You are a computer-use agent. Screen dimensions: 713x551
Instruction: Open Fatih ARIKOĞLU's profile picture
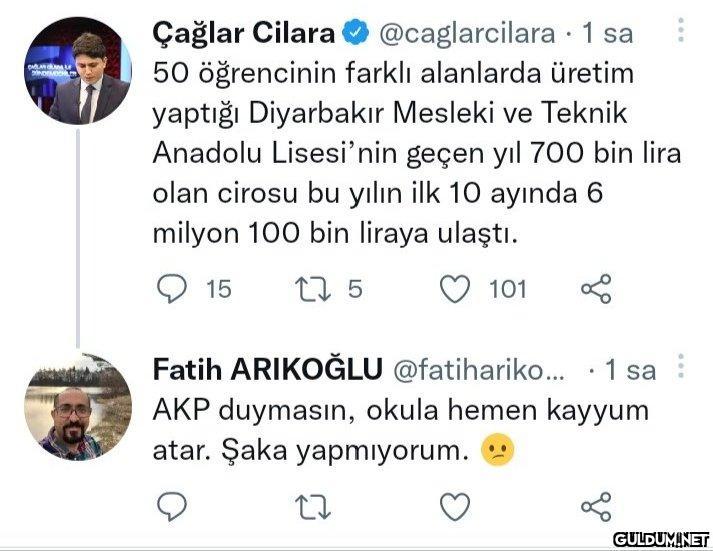78,406
